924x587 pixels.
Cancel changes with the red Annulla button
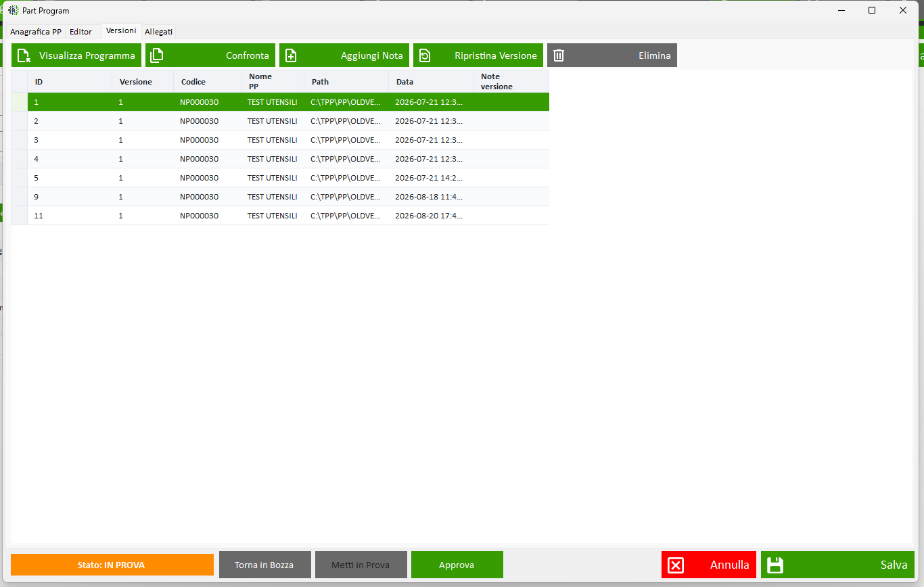point(709,565)
